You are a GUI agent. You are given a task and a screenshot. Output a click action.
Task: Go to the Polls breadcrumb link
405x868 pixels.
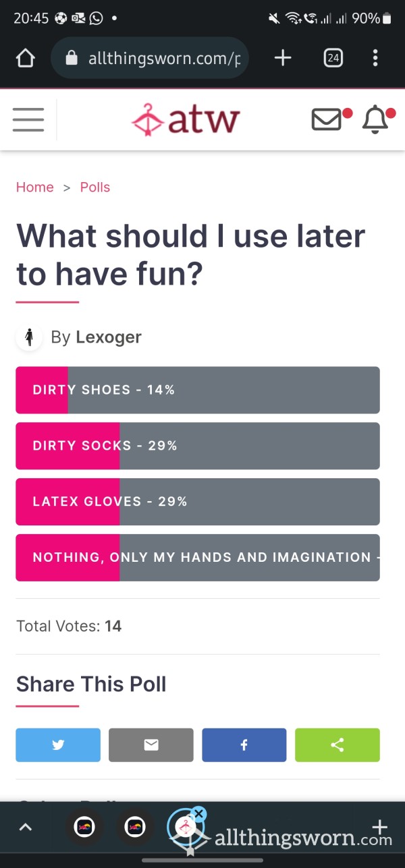95,187
